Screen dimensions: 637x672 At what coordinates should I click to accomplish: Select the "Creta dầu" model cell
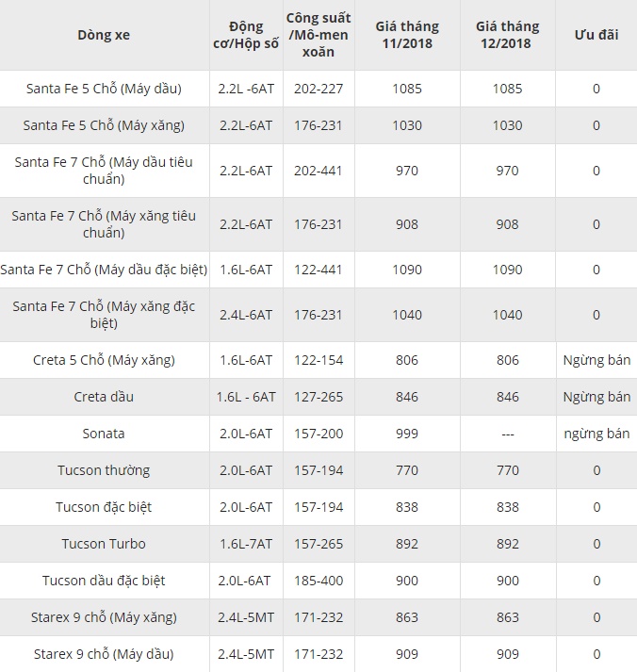pos(104,397)
